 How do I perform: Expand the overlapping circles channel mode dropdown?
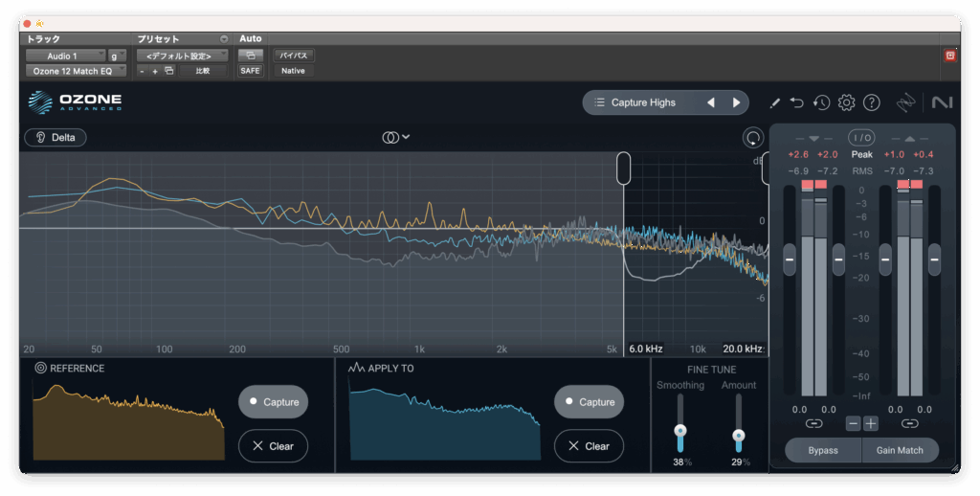click(395, 137)
